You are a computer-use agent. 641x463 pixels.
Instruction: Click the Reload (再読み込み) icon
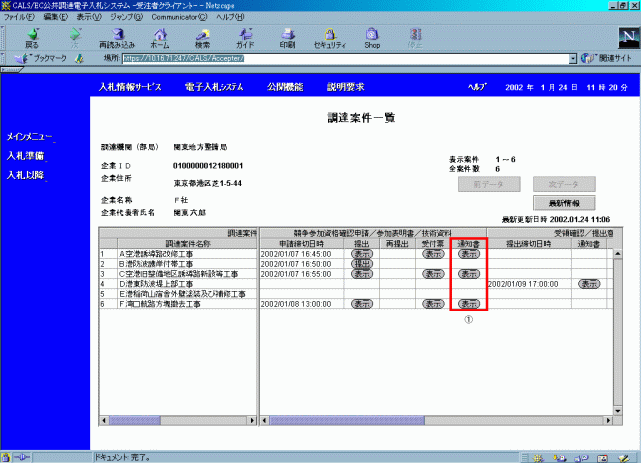(x=117, y=38)
